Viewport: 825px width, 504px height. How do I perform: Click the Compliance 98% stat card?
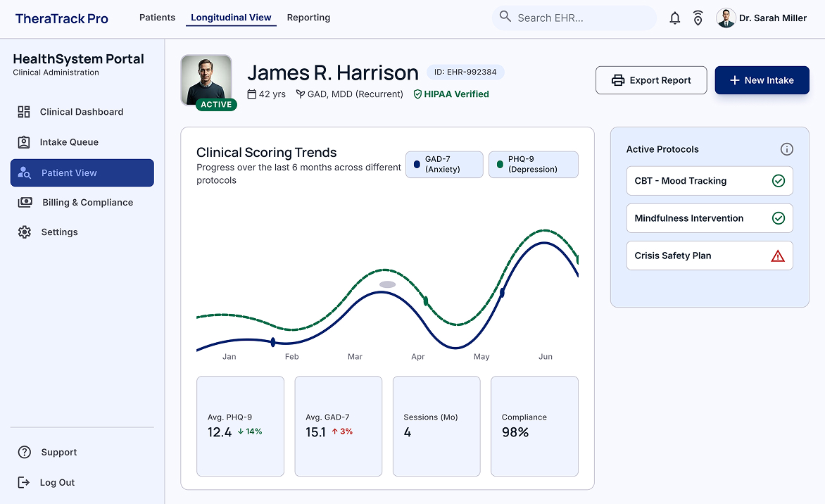coord(534,426)
